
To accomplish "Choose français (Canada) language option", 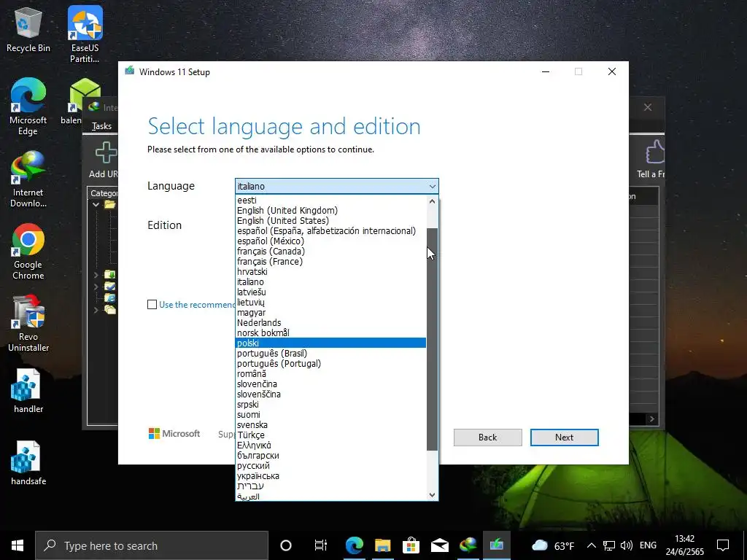I will pyautogui.click(x=331, y=251).
